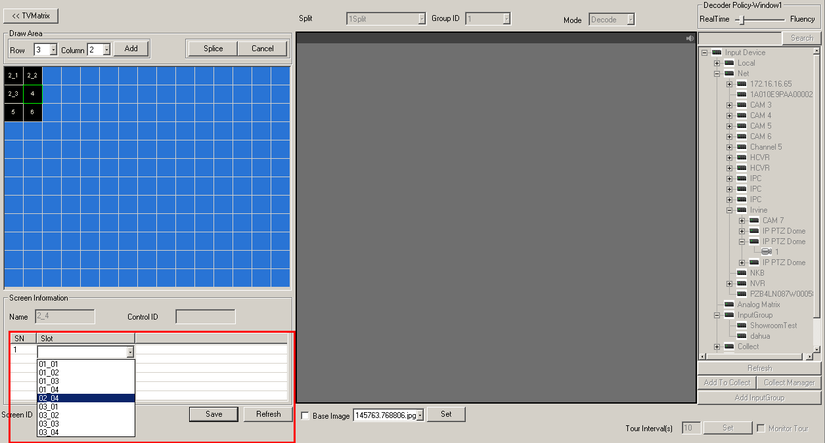825x443 pixels.
Task: Select grid cell 2_1
Action: pyautogui.click(x=13, y=76)
